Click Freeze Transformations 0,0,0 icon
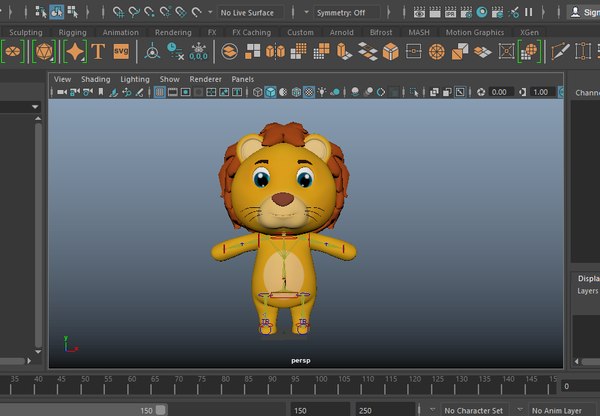 coord(198,51)
